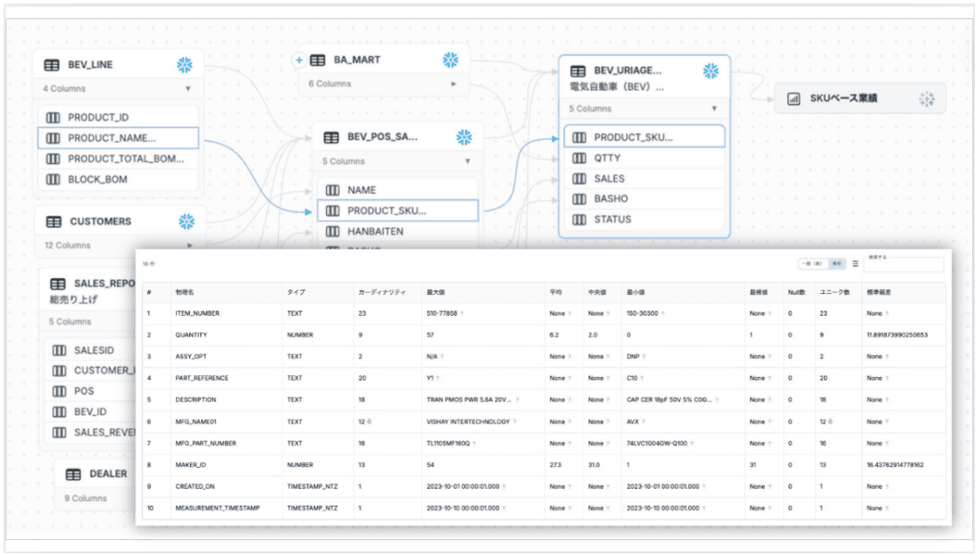Screen dimensions: 980x555
Task: Click the plus icon beside BA_MART
Action: (299, 60)
